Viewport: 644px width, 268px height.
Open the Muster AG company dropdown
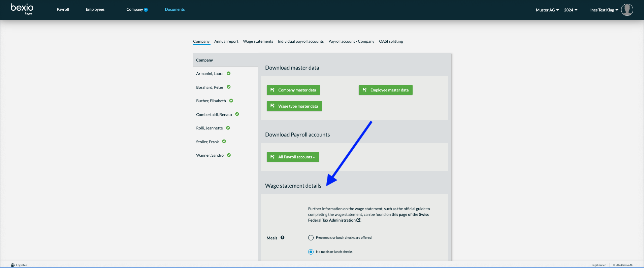click(547, 10)
